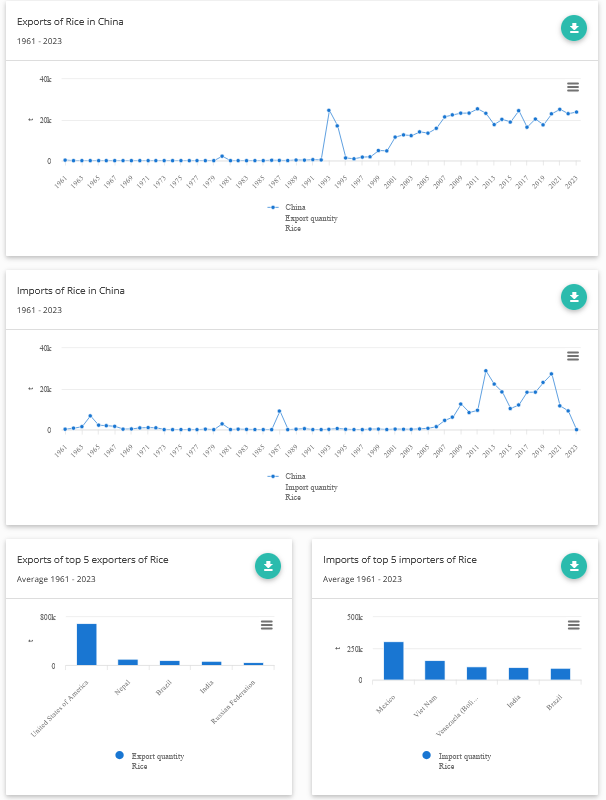Open hamburger menu of China exports chart
The width and height of the screenshot is (606, 800).
(x=573, y=88)
